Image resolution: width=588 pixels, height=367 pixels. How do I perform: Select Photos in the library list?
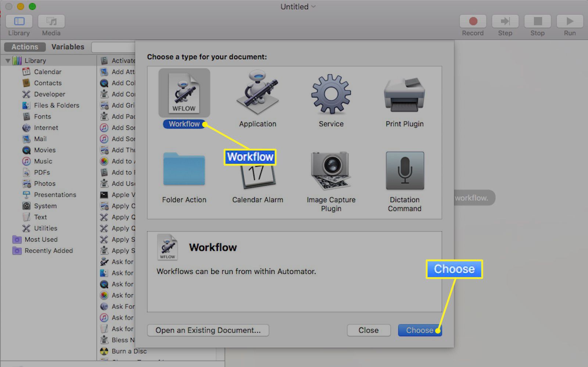point(45,183)
